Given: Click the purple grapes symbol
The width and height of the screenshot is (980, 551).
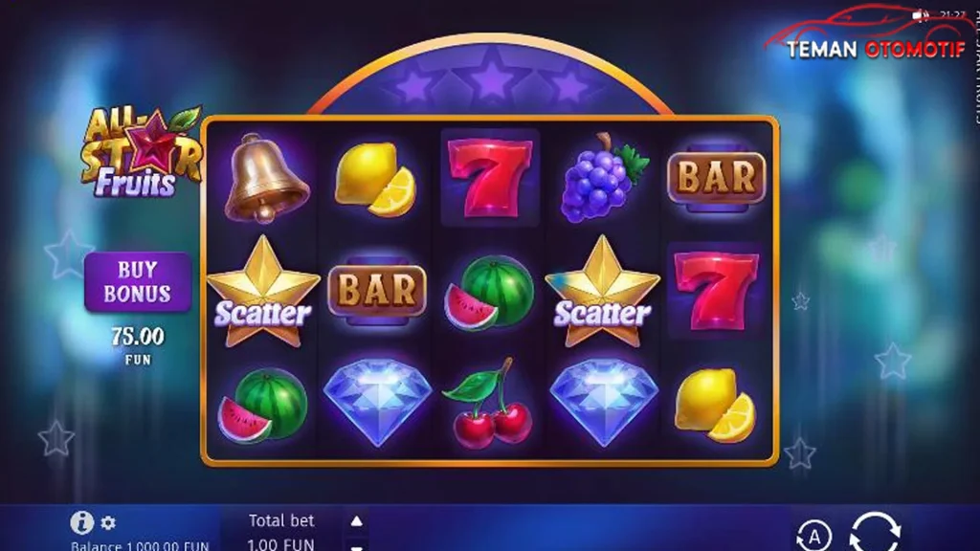Looking at the screenshot, I should click(x=603, y=177).
